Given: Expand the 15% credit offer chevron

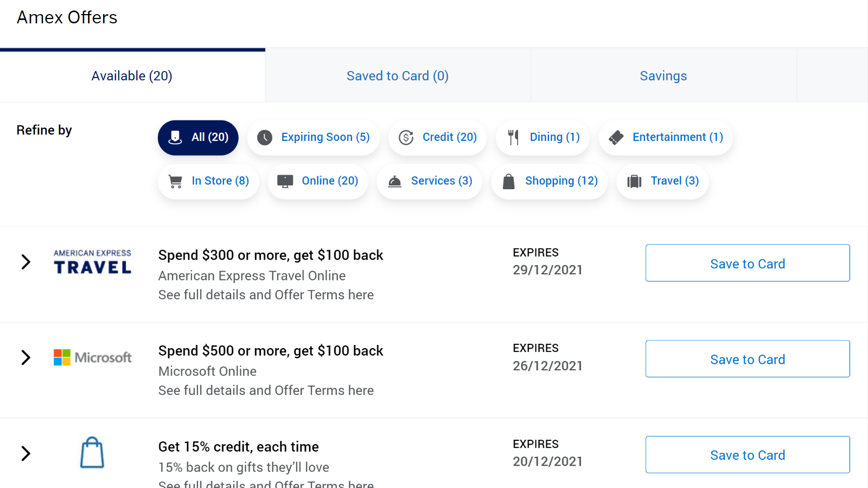Looking at the screenshot, I should [25, 453].
